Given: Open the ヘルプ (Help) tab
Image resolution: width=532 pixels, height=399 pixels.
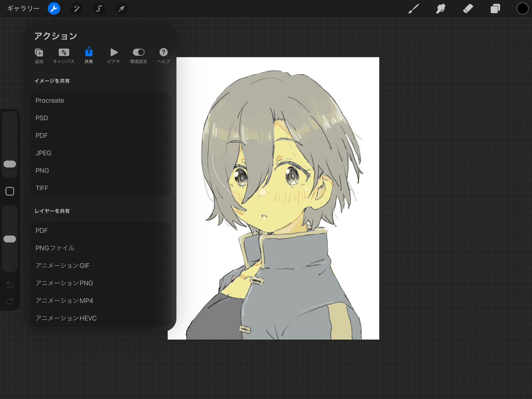Looking at the screenshot, I should coord(163,55).
